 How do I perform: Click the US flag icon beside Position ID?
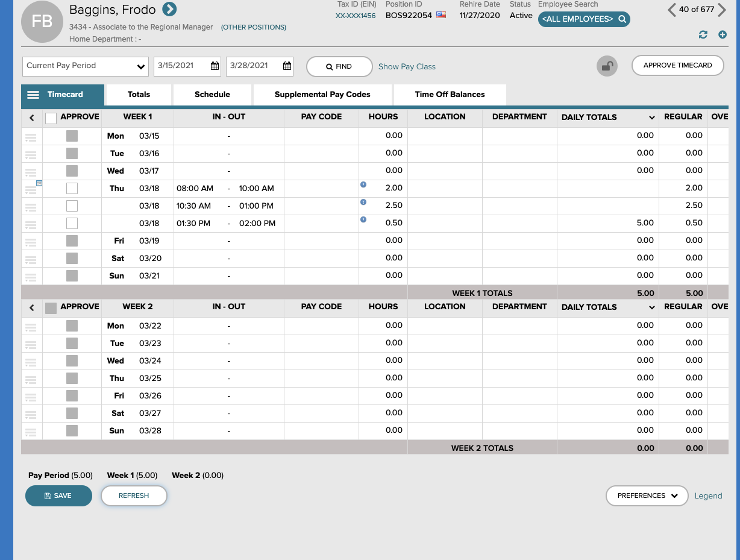441,15
